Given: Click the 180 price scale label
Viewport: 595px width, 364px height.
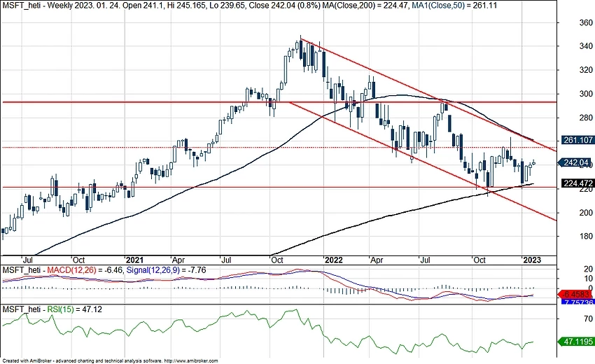Looking at the screenshot, I should pyautogui.click(x=586, y=236).
